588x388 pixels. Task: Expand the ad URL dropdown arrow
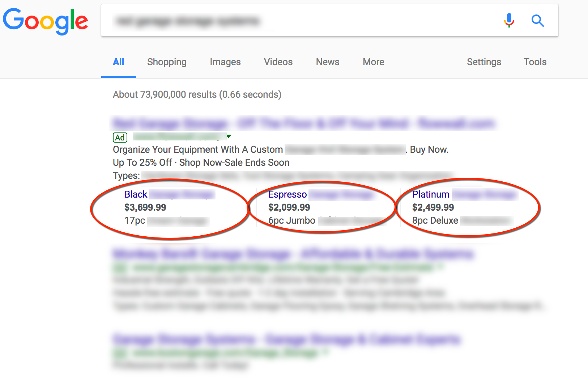click(x=229, y=136)
